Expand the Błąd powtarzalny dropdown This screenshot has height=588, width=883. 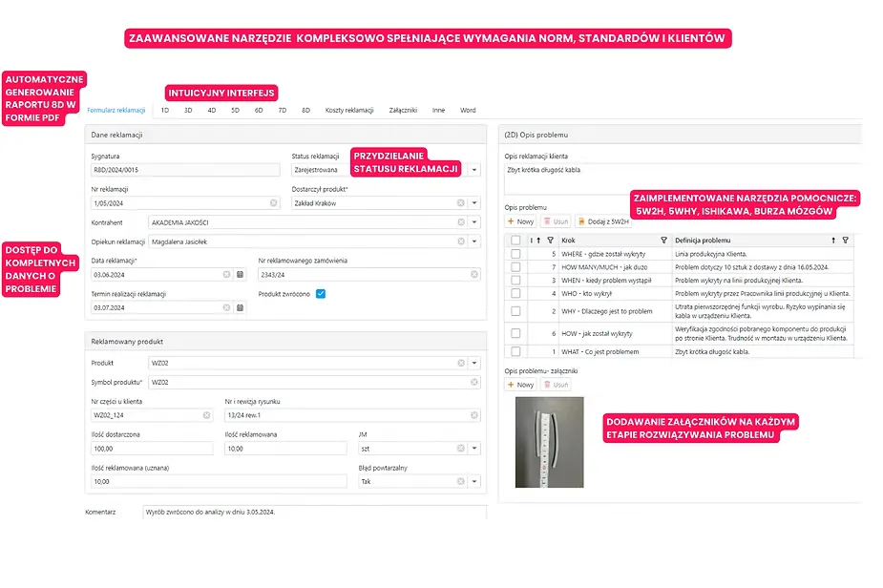(x=474, y=481)
